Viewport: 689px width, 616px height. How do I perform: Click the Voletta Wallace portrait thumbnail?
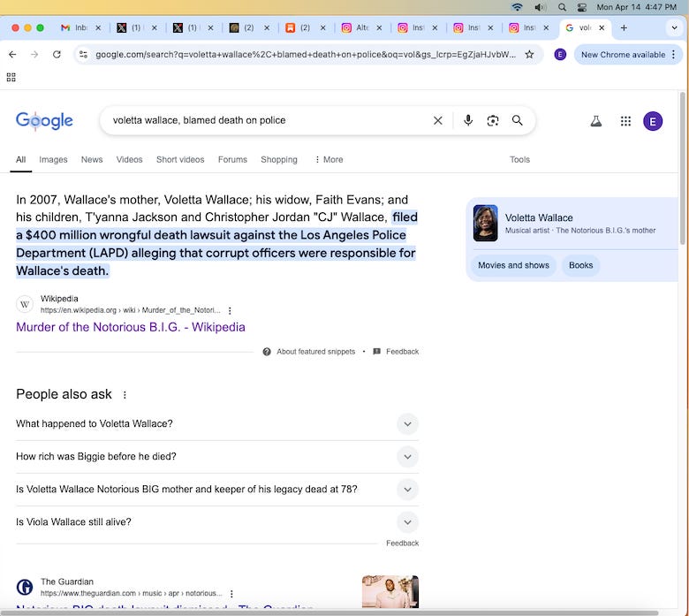(485, 224)
